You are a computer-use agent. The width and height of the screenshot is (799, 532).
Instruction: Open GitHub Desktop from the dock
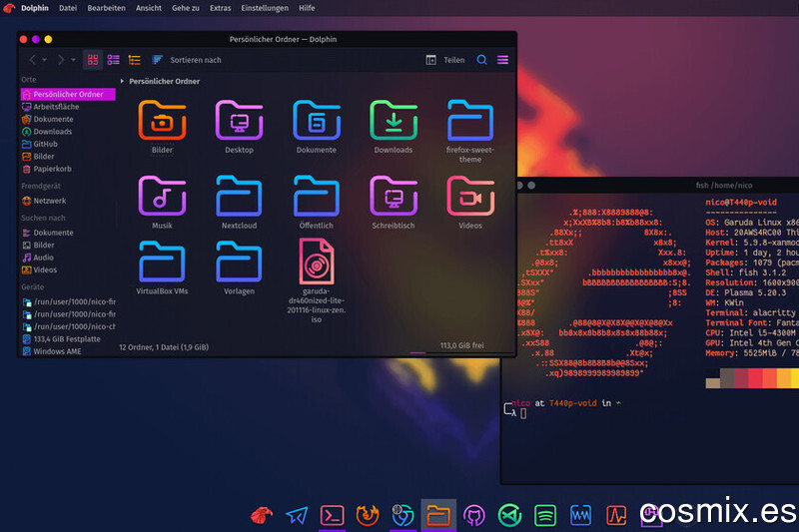pyautogui.click(x=473, y=515)
